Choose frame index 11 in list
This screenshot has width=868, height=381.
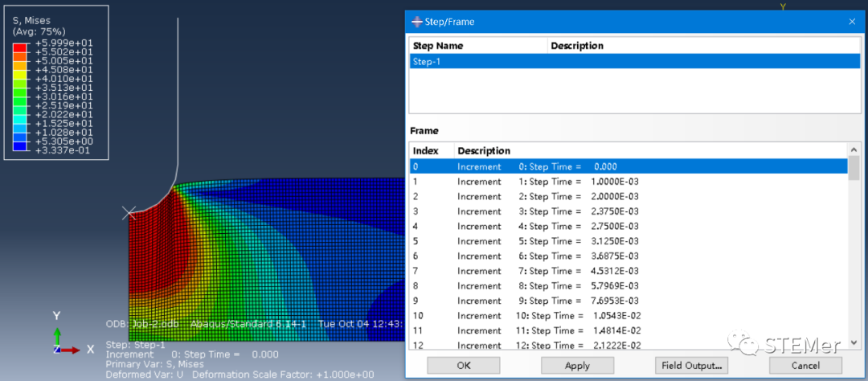point(628,330)
